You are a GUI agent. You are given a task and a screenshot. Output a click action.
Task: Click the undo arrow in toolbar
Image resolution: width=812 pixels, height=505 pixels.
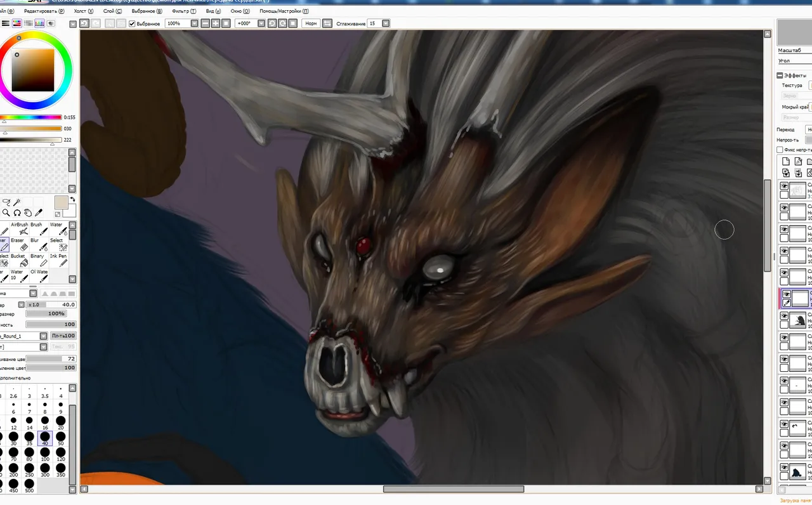coord(84,23)
